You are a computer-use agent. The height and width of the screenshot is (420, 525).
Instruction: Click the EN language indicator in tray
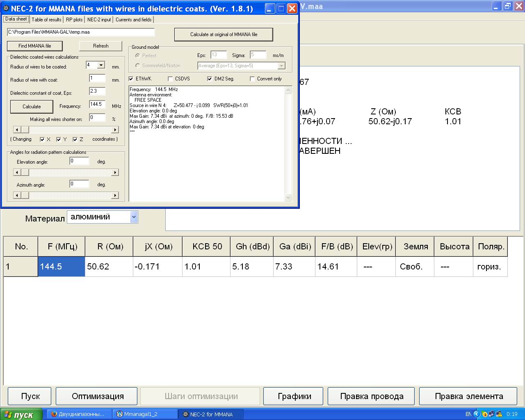coord(468,414)
